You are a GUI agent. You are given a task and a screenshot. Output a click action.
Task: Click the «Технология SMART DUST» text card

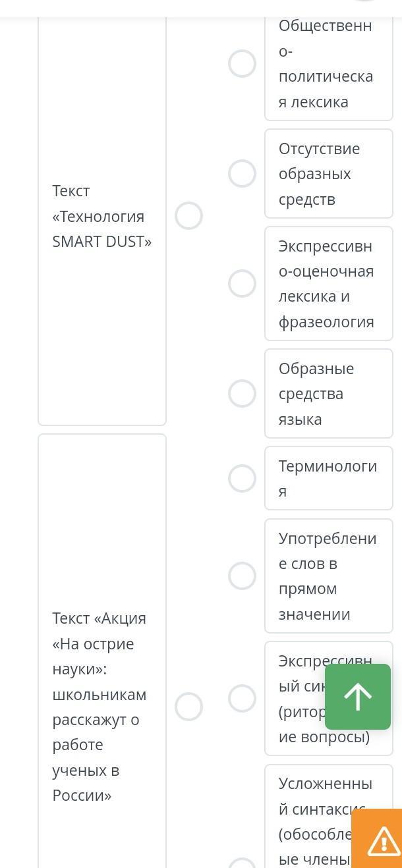(x=102, y=216)
